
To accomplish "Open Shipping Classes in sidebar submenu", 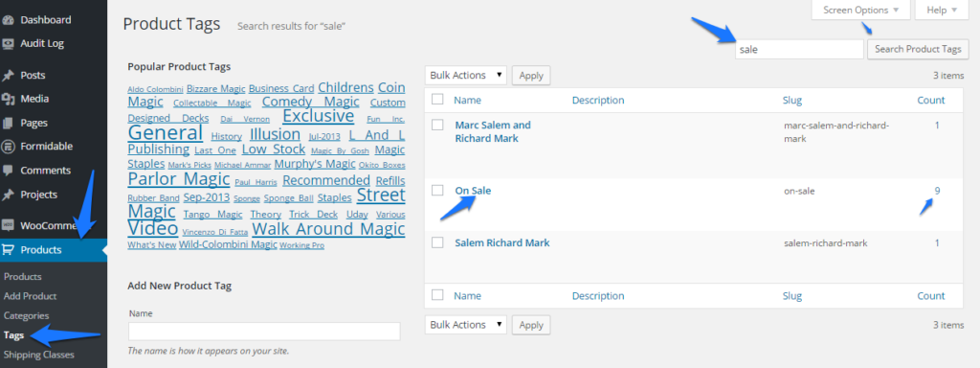I will 38,355.
